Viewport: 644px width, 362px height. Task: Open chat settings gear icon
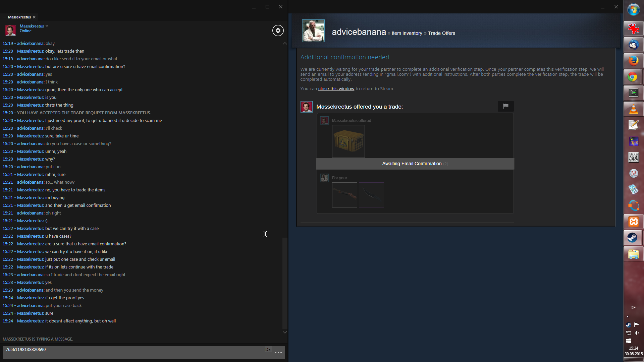click(x=278, y=31)
